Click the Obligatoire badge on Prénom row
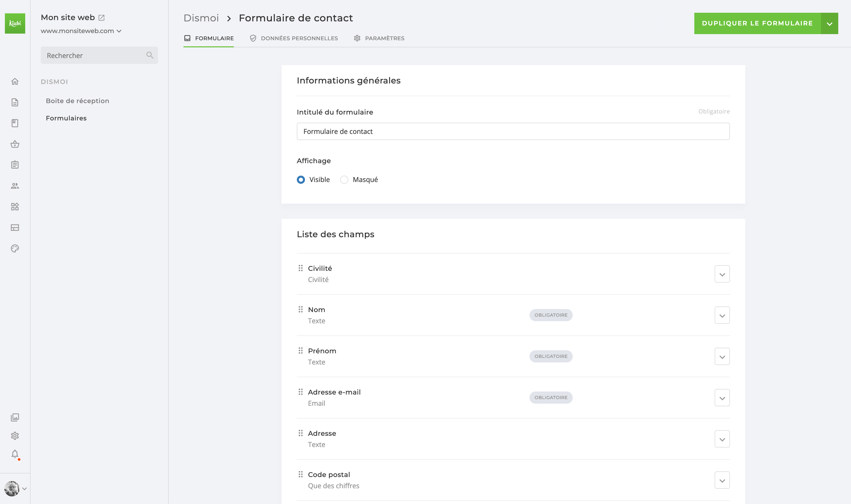 click(551, 356)
